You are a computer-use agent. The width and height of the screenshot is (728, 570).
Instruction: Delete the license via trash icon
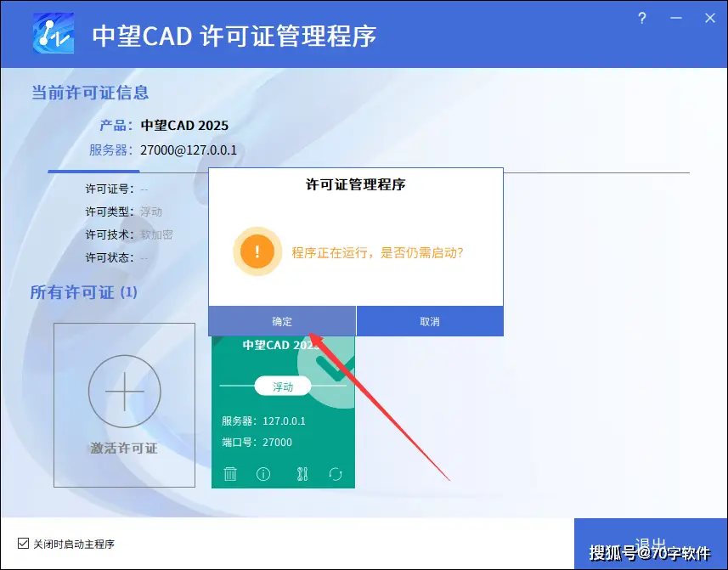tap(230, 473)
